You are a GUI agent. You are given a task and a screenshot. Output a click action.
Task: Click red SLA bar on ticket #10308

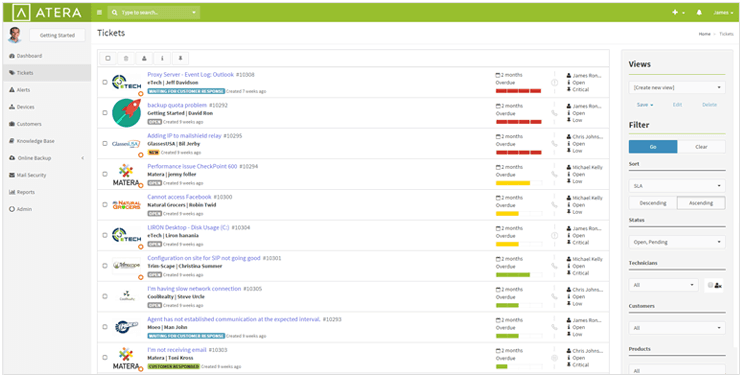point(519,91)
